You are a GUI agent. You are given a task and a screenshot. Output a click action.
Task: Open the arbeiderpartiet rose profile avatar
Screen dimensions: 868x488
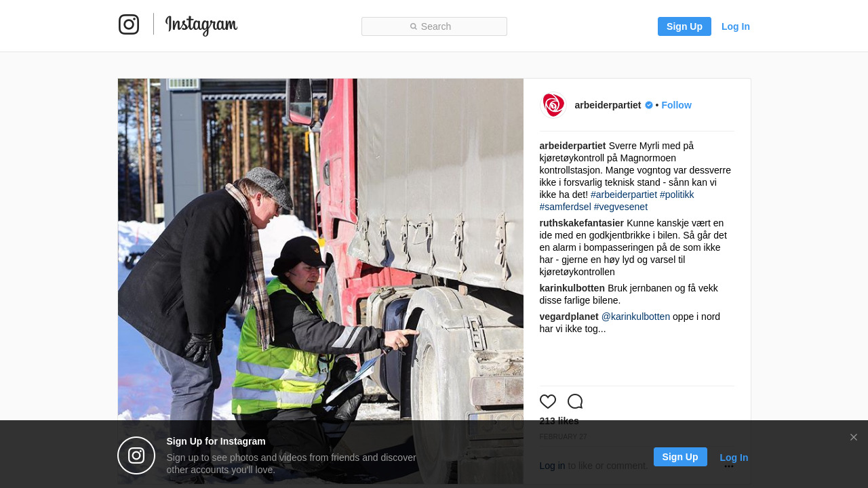point(553,105)
